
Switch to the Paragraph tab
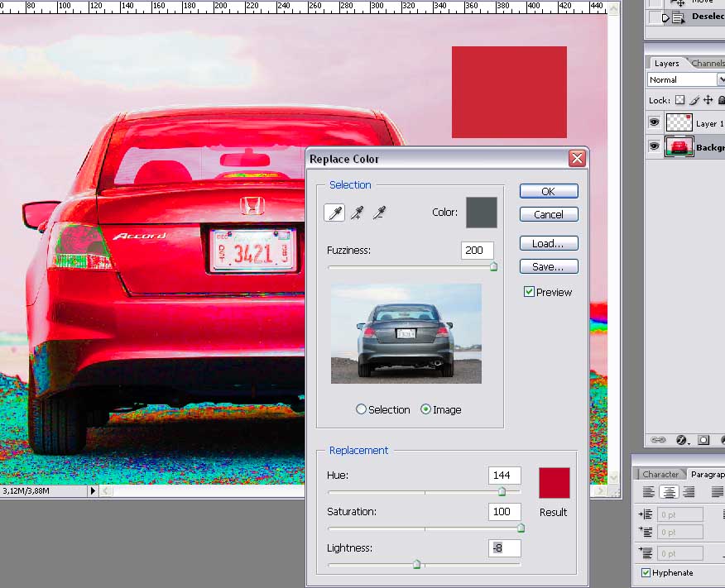click(x=707, y=475)
